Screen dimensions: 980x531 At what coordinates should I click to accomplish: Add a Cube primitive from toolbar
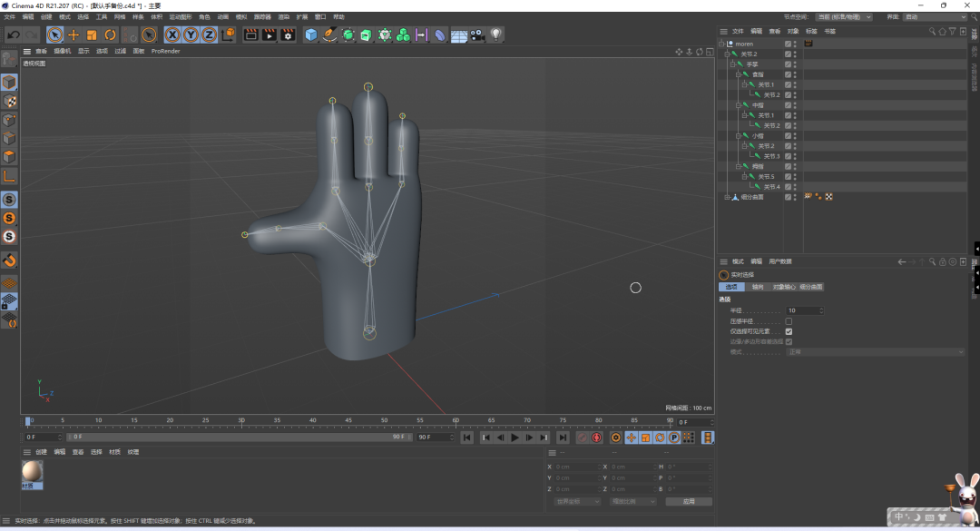(311, 34)
